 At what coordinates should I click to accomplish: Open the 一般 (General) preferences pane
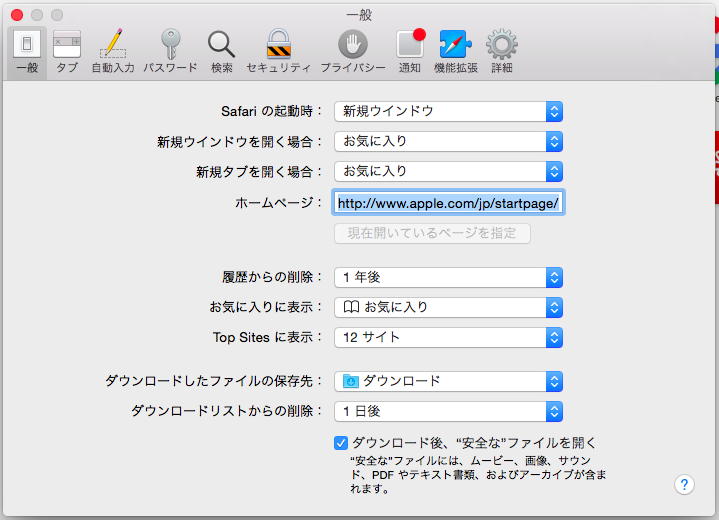27,52
